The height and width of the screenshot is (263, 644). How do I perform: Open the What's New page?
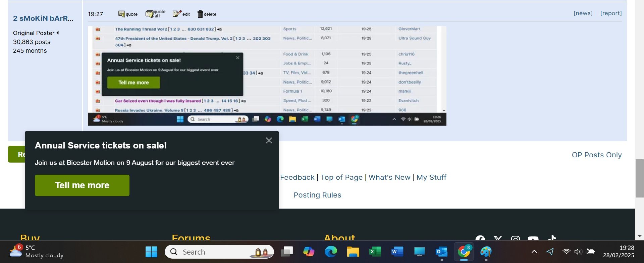pos(389,177)
